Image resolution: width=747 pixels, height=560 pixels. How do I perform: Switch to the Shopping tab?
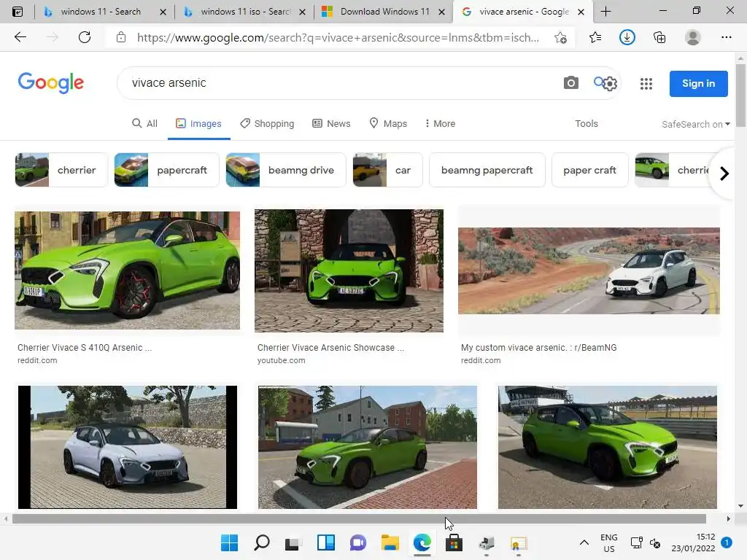267,124
